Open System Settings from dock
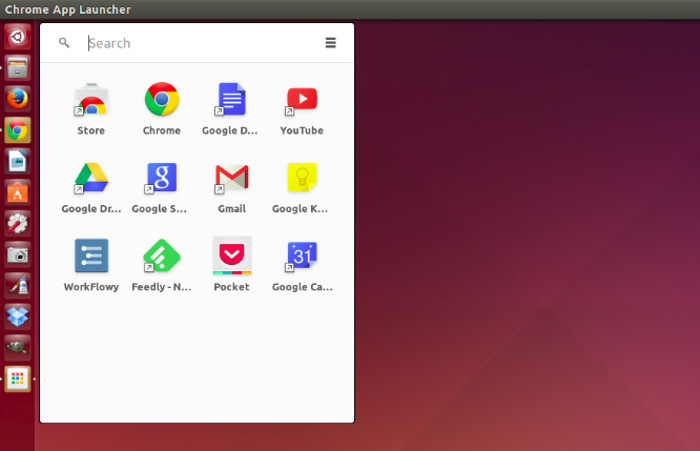700x451 pixels. [17, 223]
